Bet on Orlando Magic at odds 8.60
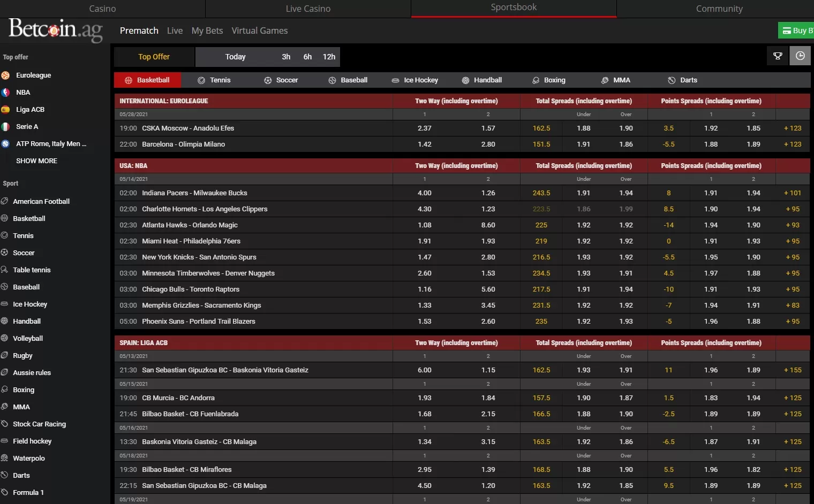This screenshot has width=814, height=504. click(488, 225)
